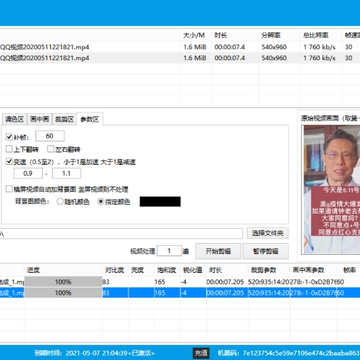The image size is (360, 360).
Task: Click the 补帧 value field showing 60
Action: 50,136
